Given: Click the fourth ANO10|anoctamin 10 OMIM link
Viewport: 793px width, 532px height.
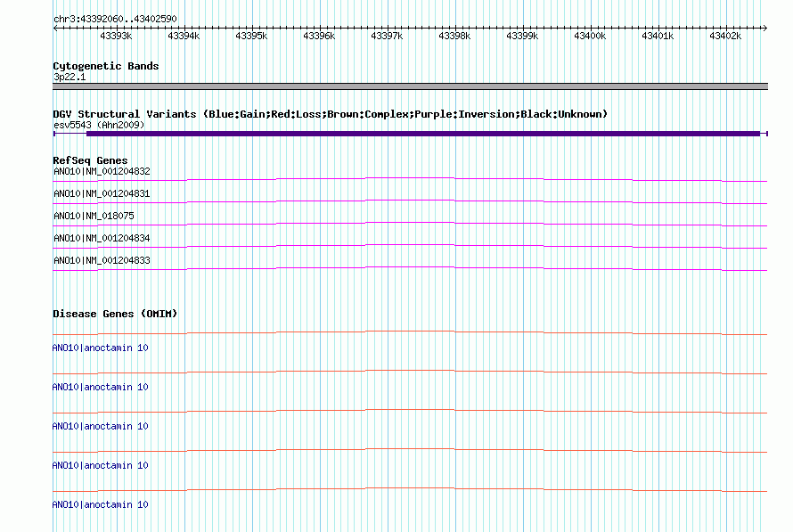Looking at the screenshot, I should [x=100, y=465].
